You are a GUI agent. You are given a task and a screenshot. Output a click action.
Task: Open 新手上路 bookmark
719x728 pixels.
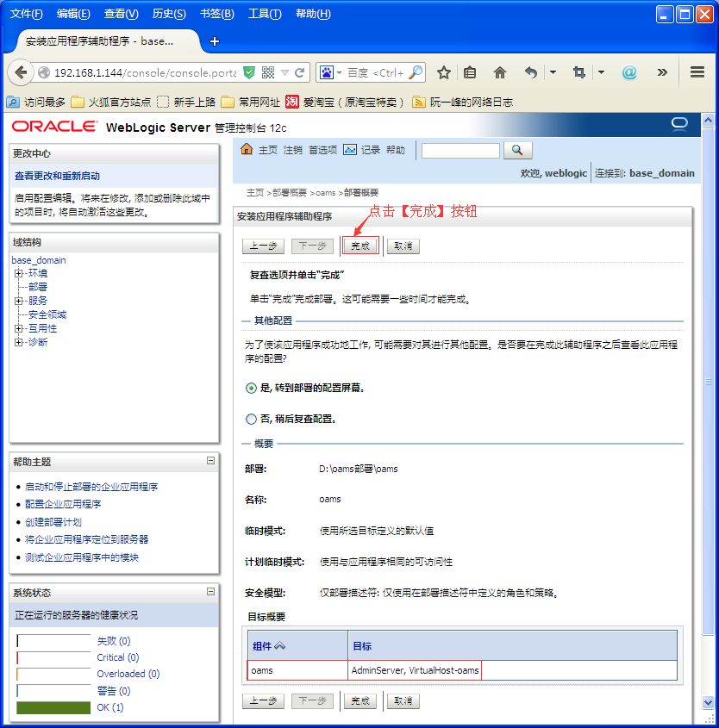(x=186, y=103)
